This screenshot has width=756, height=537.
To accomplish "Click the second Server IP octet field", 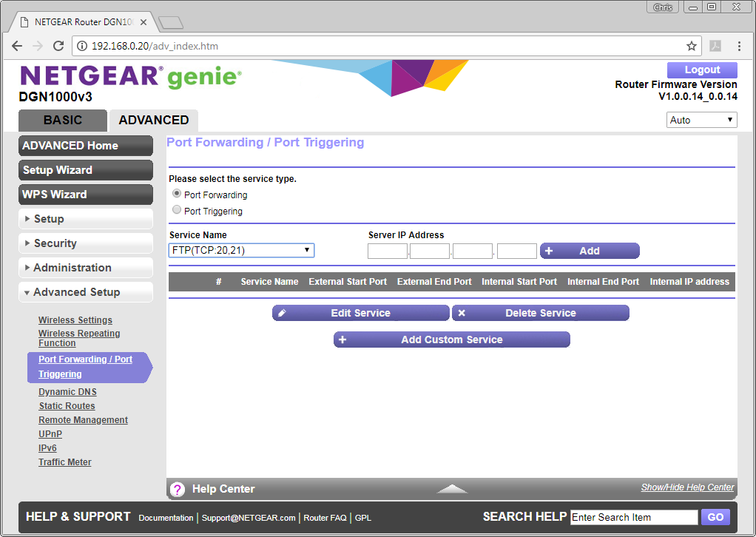I will (430, 251).
